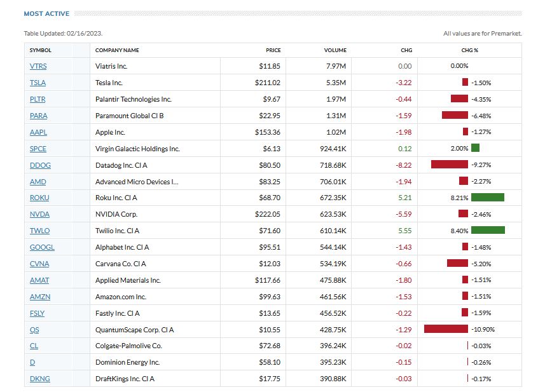Click the Most Active section heading

46,13
